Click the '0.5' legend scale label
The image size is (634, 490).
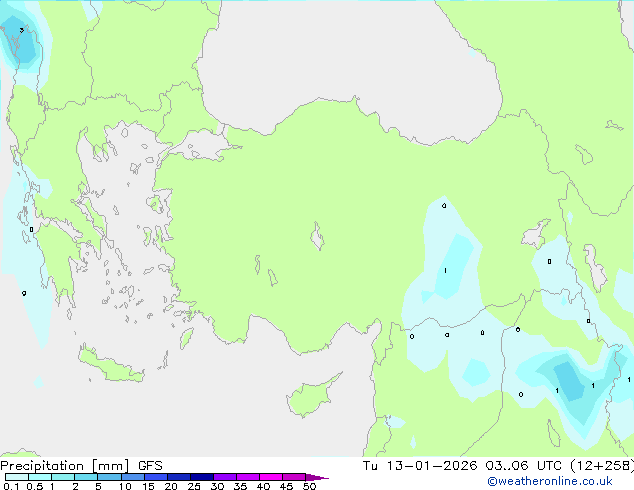[35, 486]
